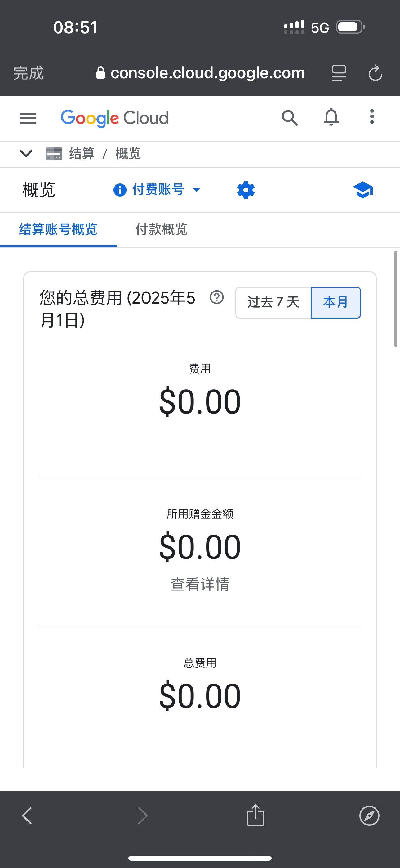Click the 查看详情 link
Screen dimensions: 400x868
coord(200,585)
